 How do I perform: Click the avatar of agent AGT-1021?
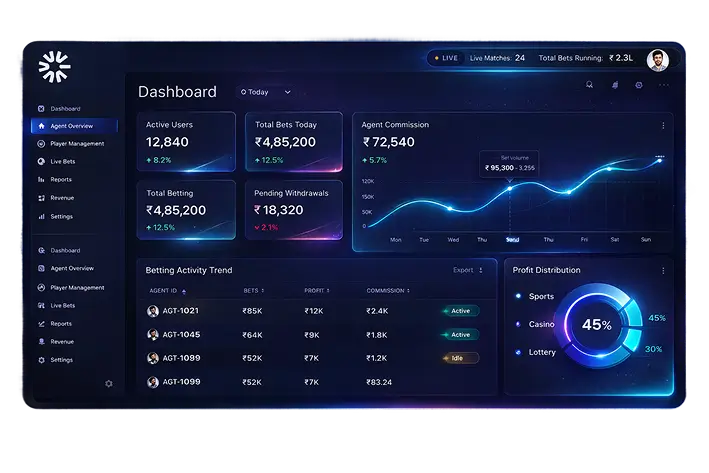tap(153, 311)
